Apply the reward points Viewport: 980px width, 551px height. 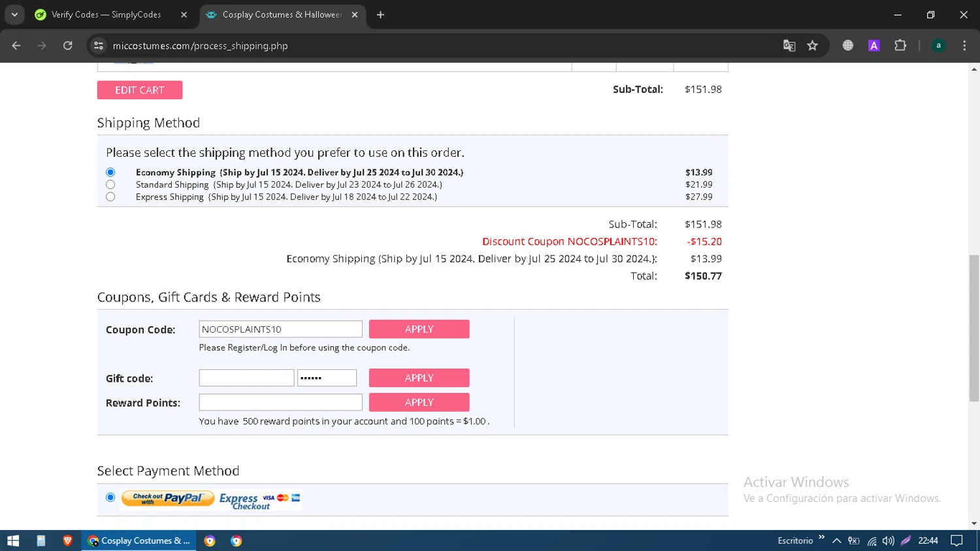pos(419,403)
